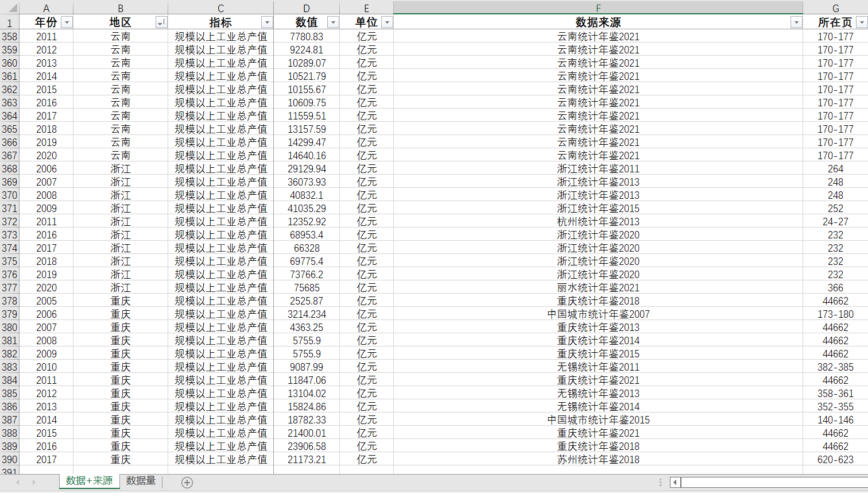Click the 年份 header cell

pyautogui.click(x=46, y=22)
